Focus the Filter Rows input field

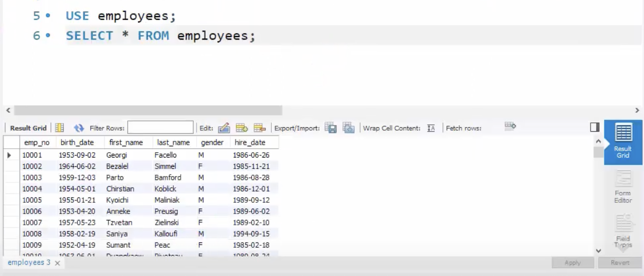pos(161,128)
